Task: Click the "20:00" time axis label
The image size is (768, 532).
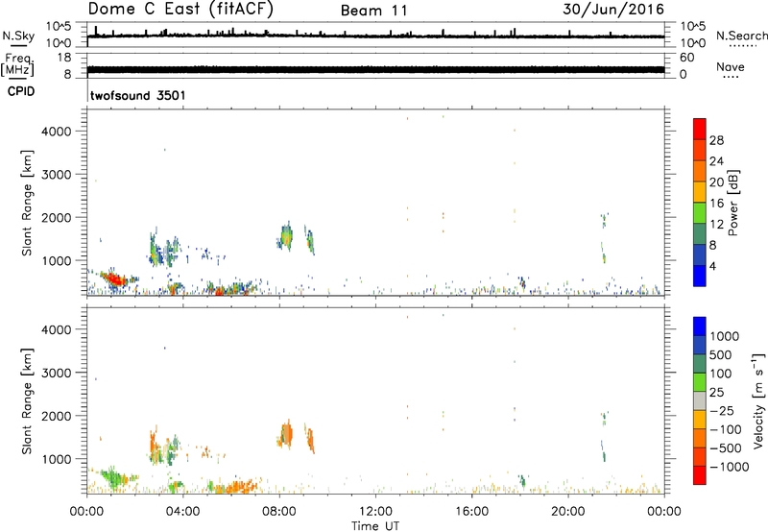Action: point(567,512)
